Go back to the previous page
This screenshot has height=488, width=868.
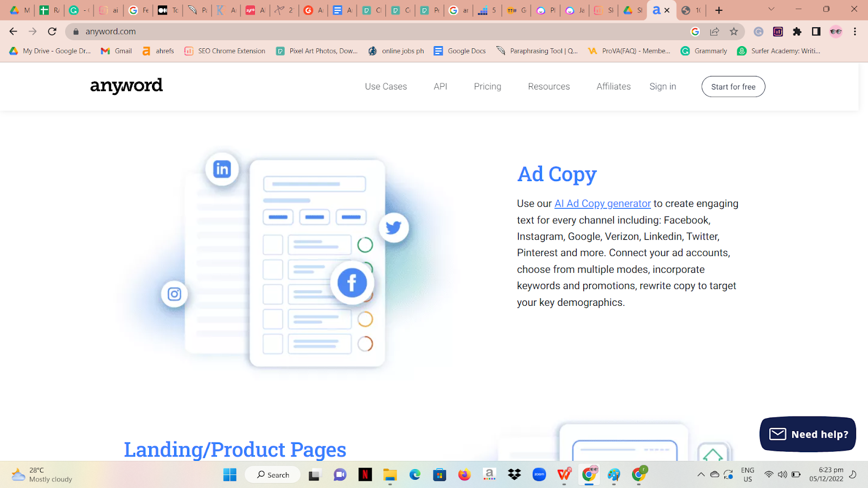tap(14, 31)
